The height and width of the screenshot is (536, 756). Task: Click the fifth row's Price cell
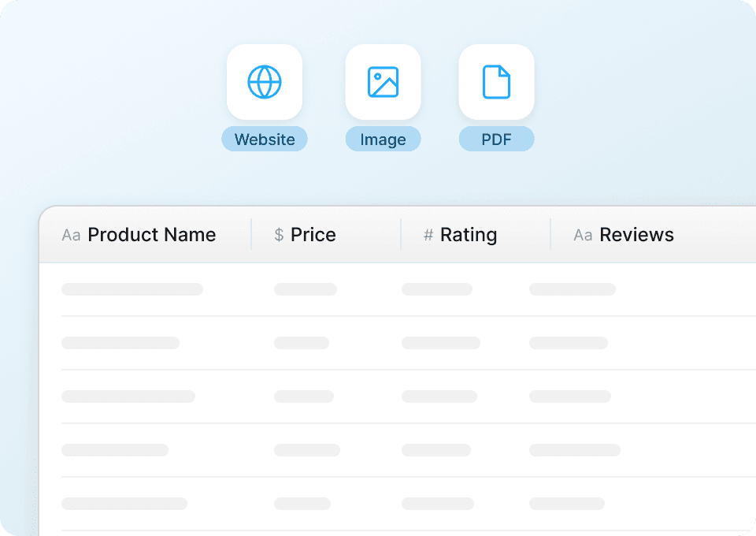pos(302,504)
